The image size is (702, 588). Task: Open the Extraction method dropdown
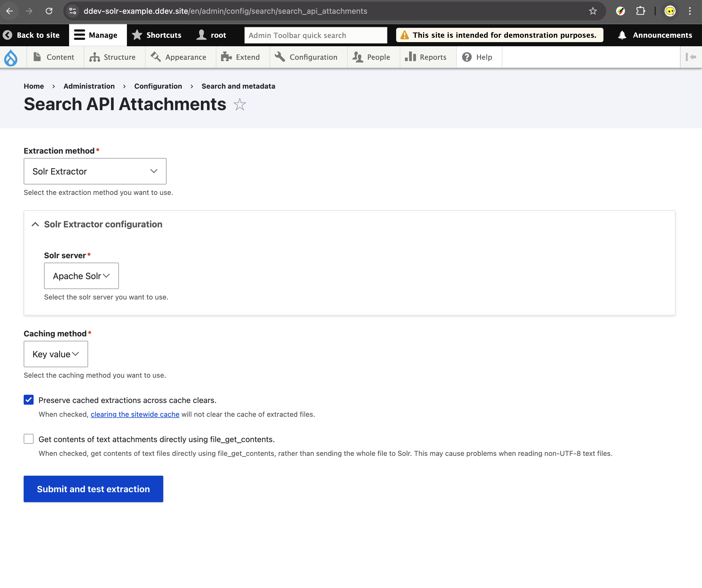95,171
